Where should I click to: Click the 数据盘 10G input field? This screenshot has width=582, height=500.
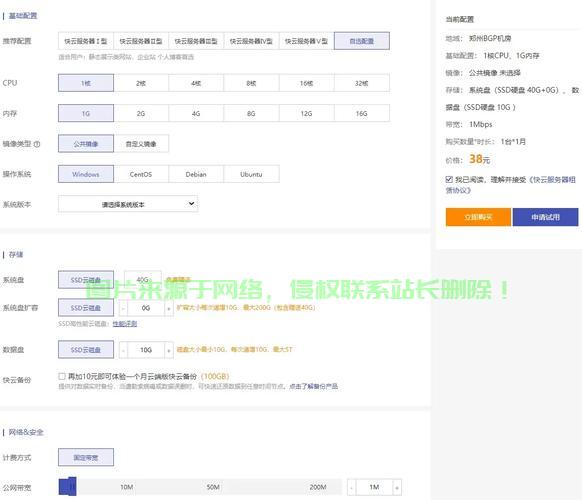coord(146,350)
